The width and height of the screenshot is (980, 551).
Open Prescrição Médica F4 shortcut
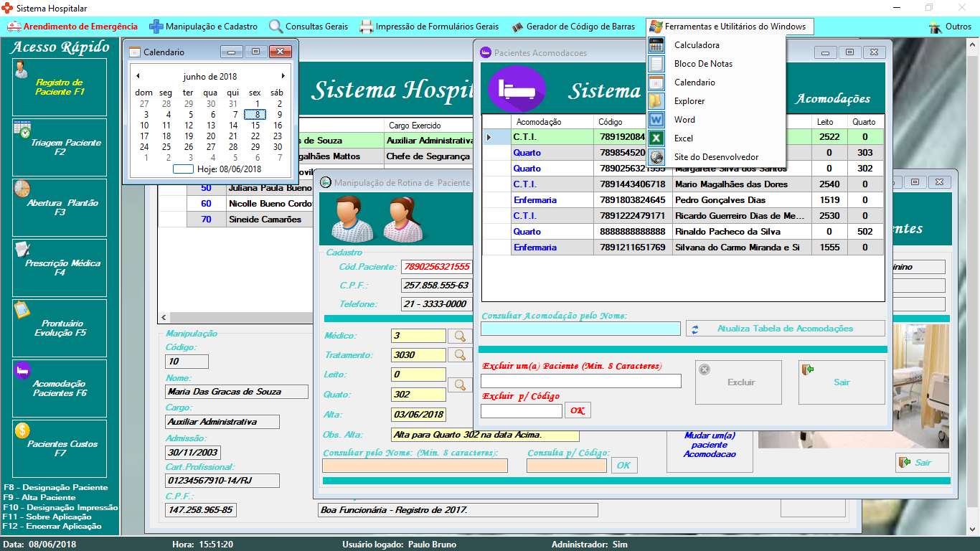click(60, 268)
